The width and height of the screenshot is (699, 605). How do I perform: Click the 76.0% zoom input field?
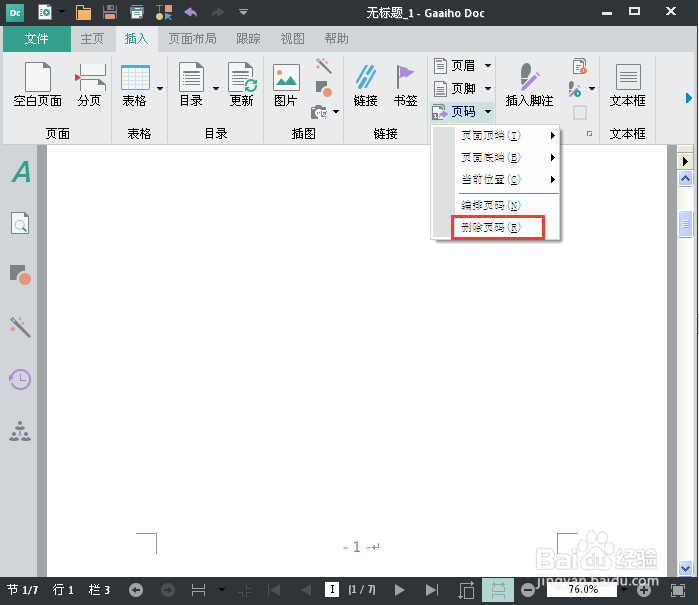583,589
